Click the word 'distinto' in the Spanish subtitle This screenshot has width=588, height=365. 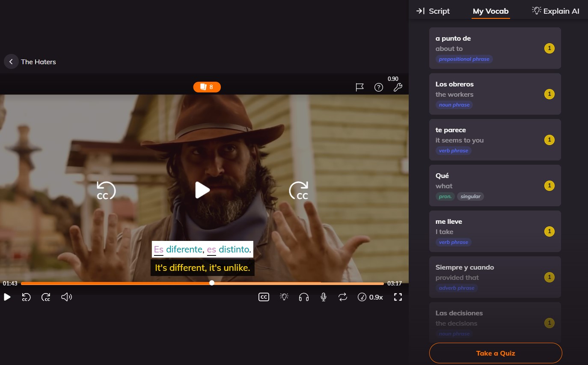point(234,249)
